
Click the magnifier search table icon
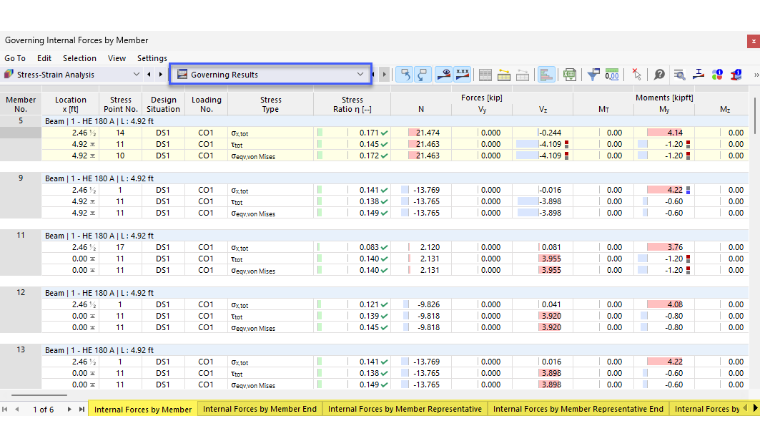coord(680,75)
